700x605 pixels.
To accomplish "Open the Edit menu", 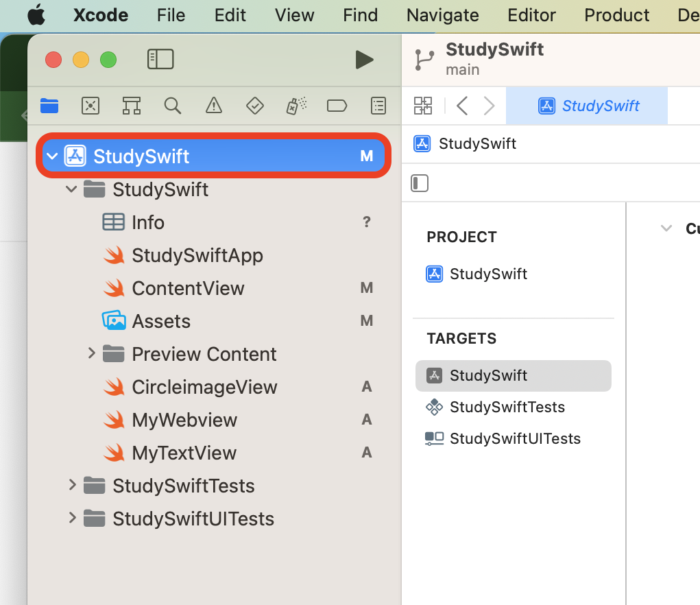I will [230, 15].
